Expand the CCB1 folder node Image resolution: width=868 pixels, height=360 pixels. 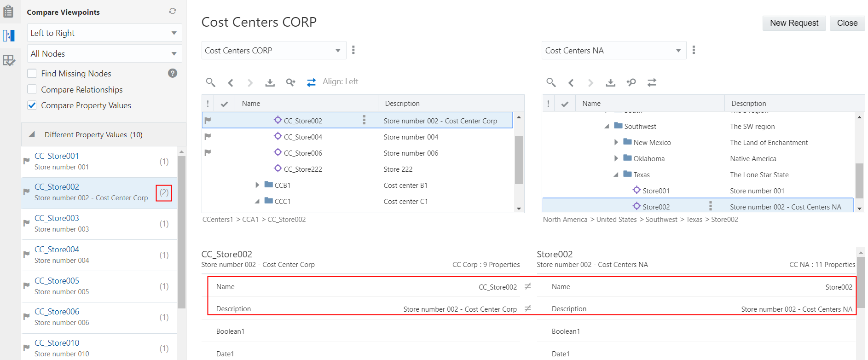pos(257,185)
